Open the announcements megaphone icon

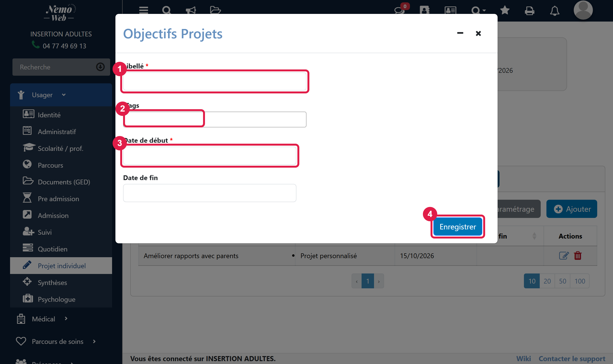tap(191, 10)
